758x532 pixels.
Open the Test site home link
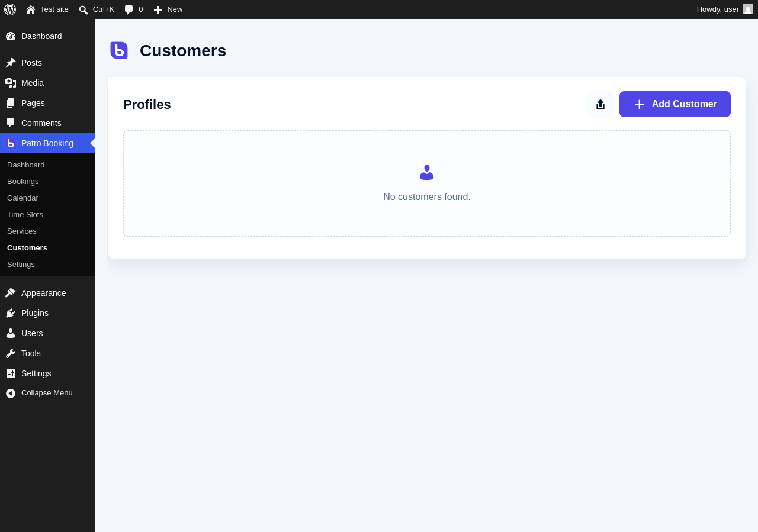(x=47, y=9)
